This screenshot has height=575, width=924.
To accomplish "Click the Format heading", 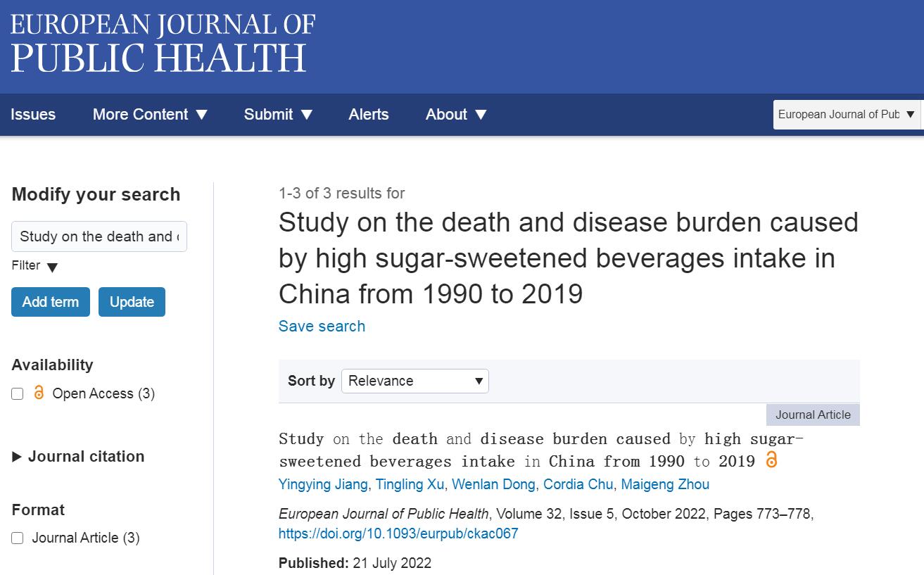I will coord(38,510).
